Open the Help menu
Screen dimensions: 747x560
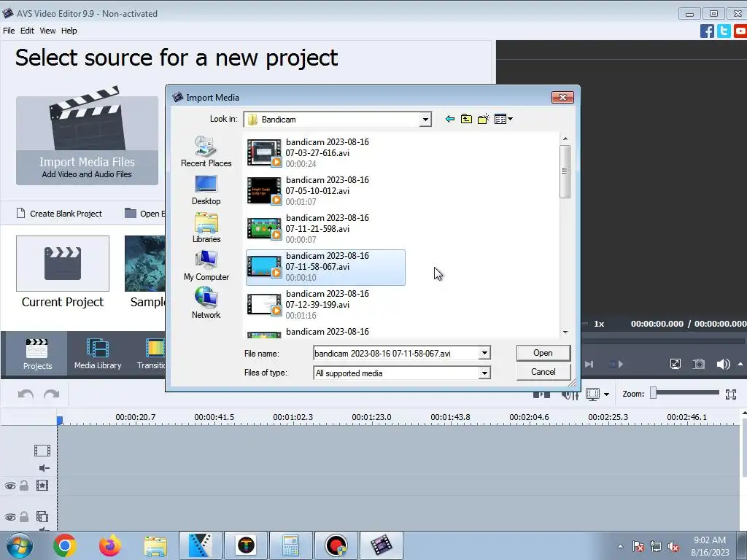(69, 31)
